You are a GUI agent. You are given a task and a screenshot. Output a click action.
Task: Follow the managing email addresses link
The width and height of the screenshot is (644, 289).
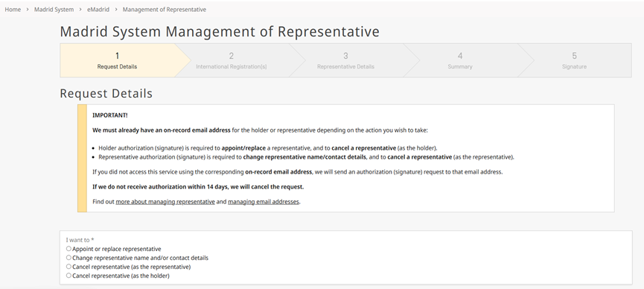point(264,201)
